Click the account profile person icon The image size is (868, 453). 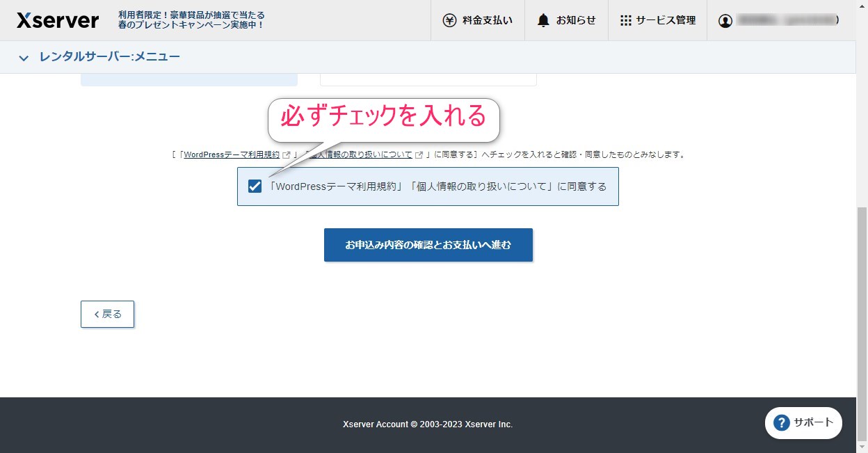pyautogui.click(x=725, y=20)
